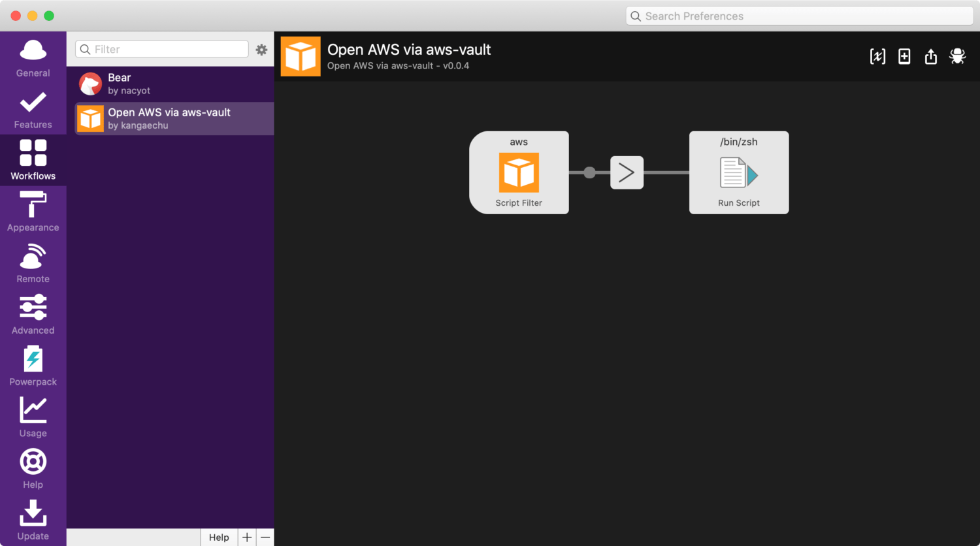Open the Appearance preferences tab
980x546 pixels.
(33, 212)
